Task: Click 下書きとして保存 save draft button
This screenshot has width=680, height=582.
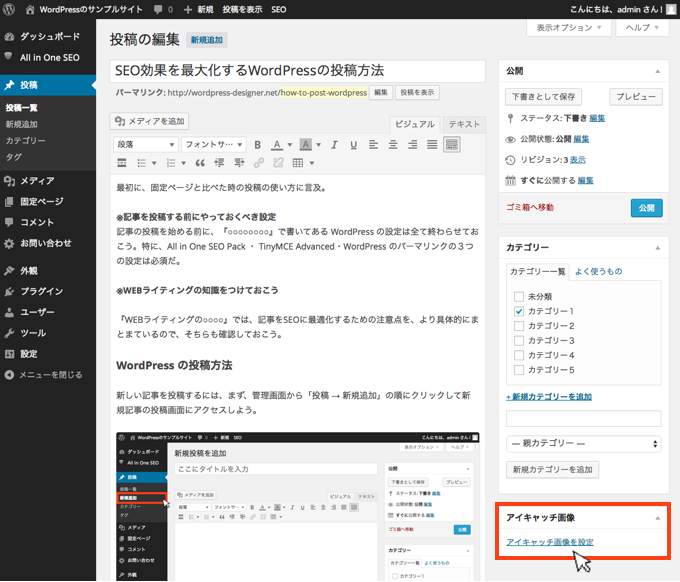Action: click(x=543, y=97)
